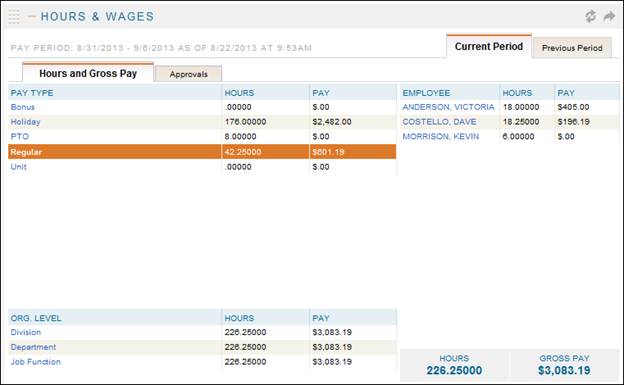Click Department hours value 226.25000
The width and height of the screenshot is (624, 385).
coord(245,347)
